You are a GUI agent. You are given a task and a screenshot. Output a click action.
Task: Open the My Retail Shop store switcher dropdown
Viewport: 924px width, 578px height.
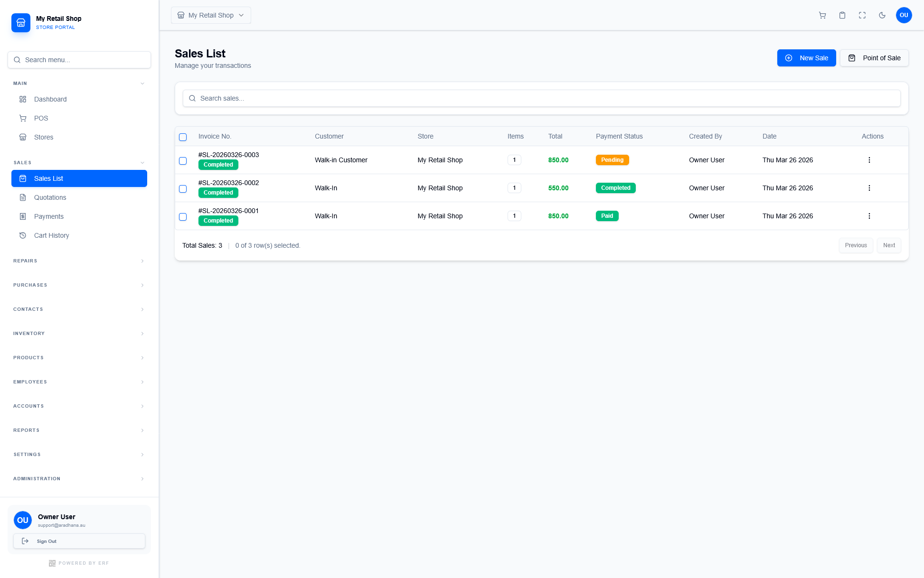(211, 15)
